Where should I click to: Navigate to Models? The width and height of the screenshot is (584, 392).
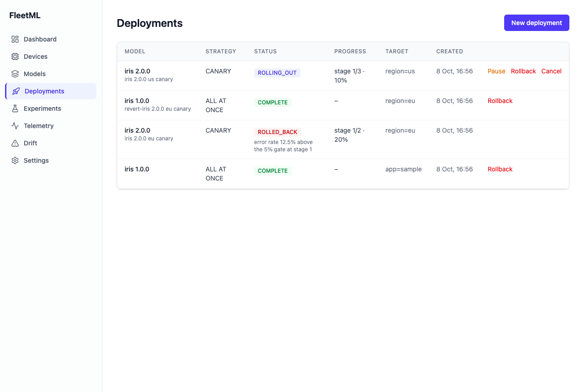51,74
